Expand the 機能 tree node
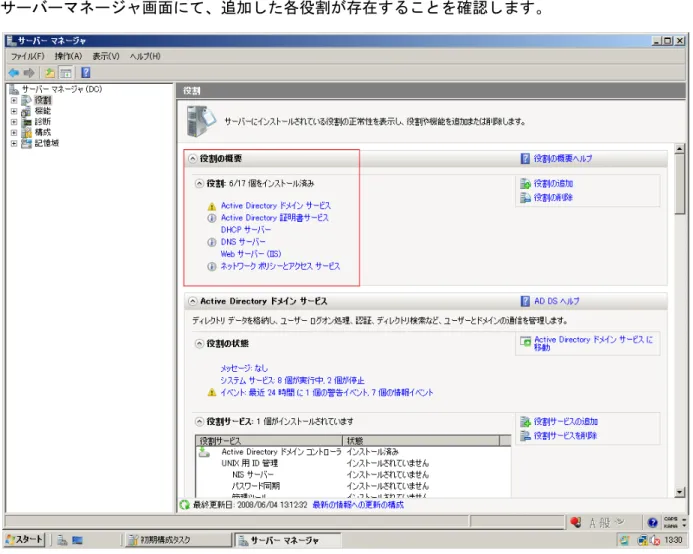 click(14, 111)
